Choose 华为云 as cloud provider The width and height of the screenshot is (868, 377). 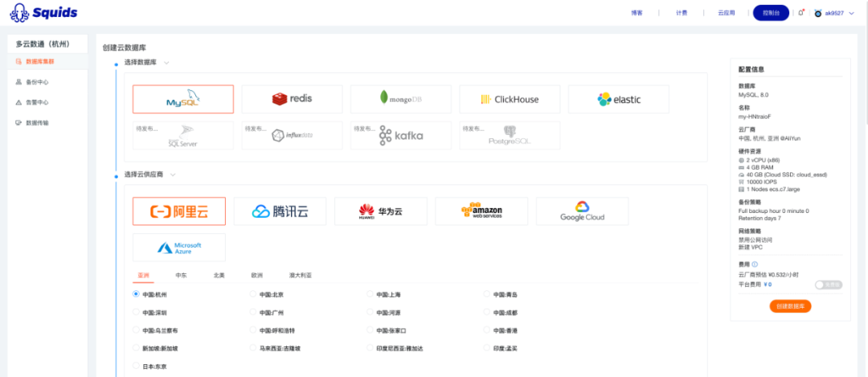tap(381, 211)
